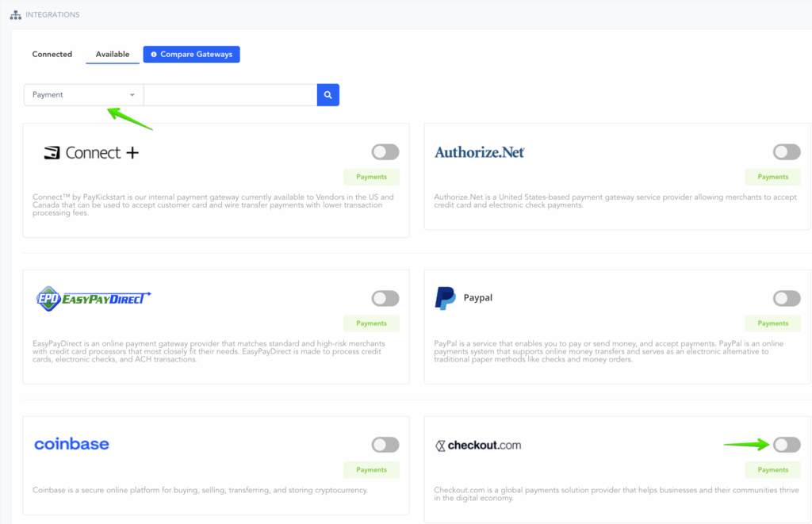
Task: Click the Integrations hierarchy icon in header
Action: 16,14
